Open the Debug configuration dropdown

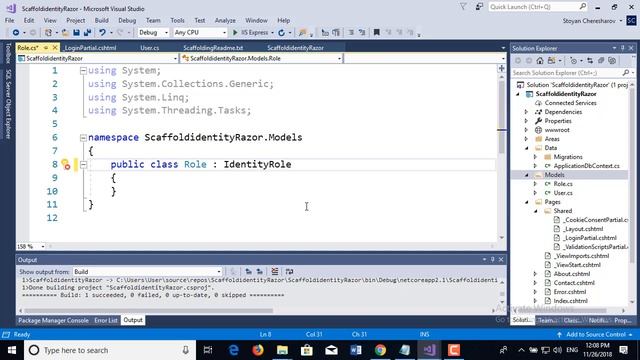[153, 32]
